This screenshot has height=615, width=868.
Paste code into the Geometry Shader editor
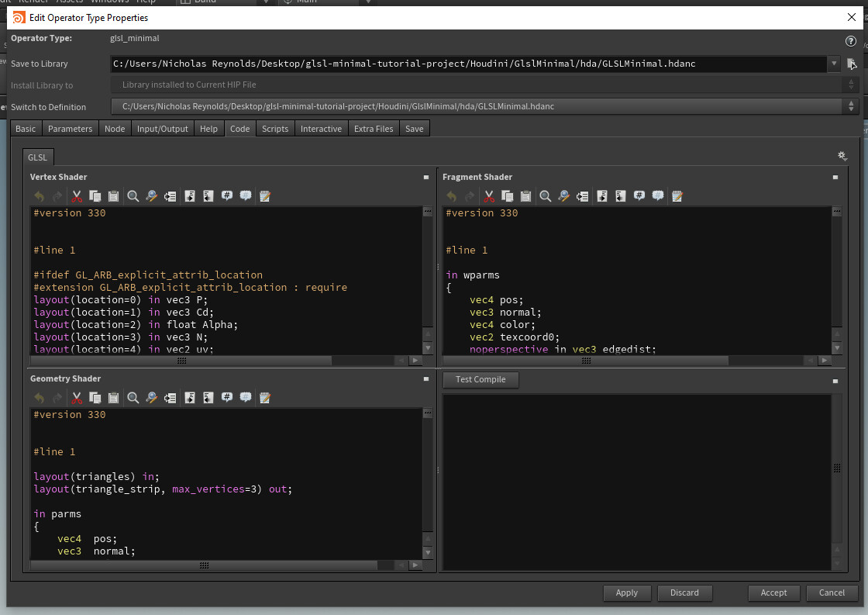pos(113,398)
